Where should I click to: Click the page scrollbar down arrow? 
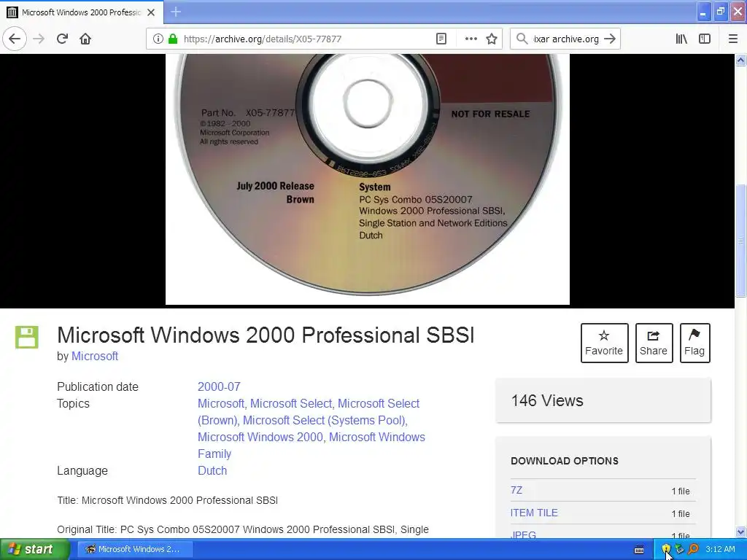pos(741,532)
